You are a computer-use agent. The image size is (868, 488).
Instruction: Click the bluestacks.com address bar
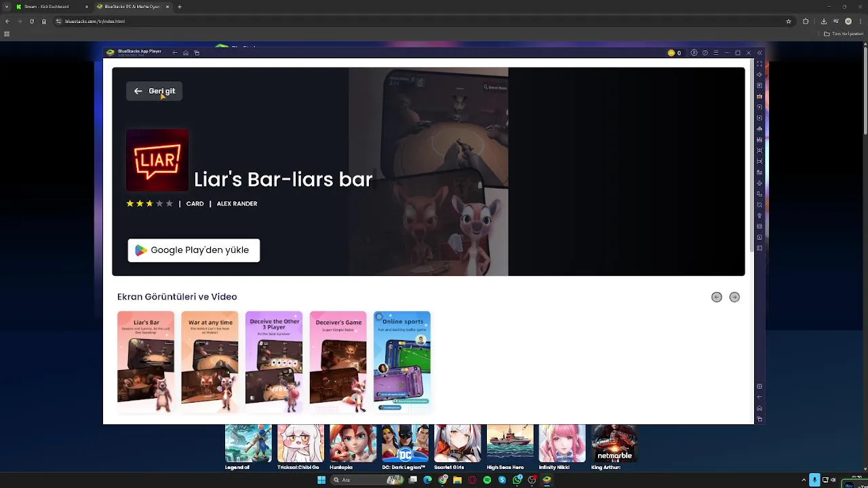[424, 21]
